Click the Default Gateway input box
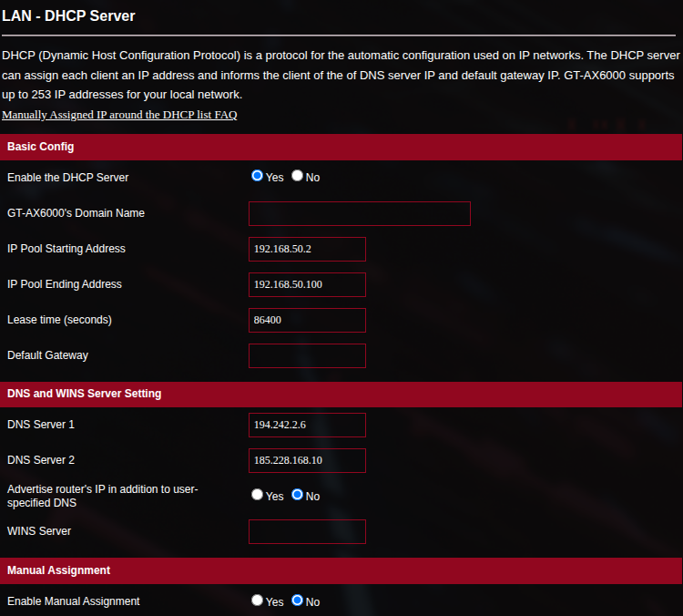Screen dimensions: 683x616 307,355
